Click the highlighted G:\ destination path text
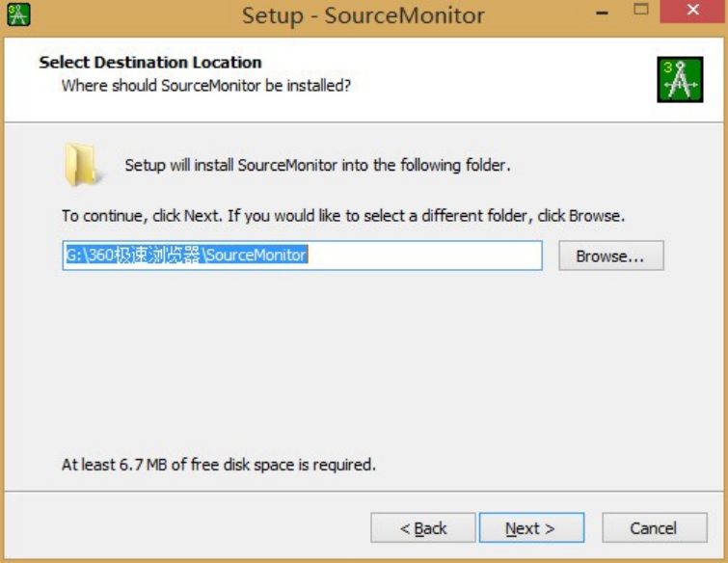Viewport: 728px width, 563px height. (x=185, y=255)
